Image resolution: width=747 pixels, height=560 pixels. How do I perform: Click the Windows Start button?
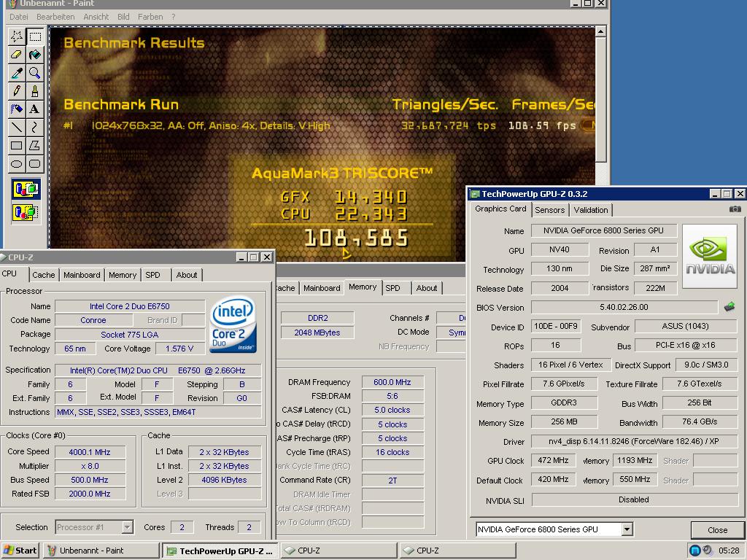click(20, 551)
